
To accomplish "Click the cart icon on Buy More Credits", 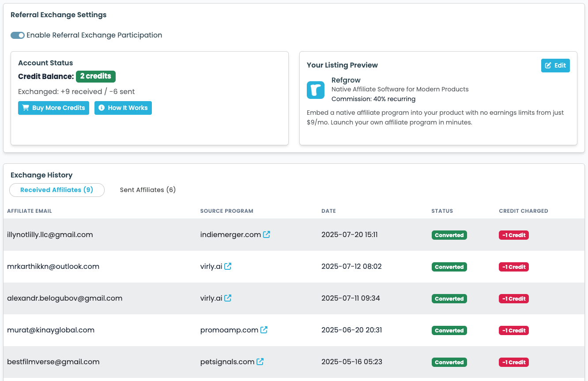I will [x=25, y=108].
